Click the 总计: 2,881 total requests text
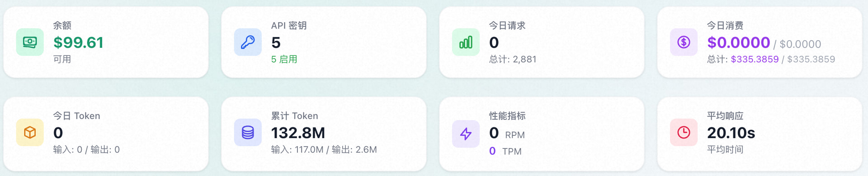The image size is (868, 176). pos(513,59)
